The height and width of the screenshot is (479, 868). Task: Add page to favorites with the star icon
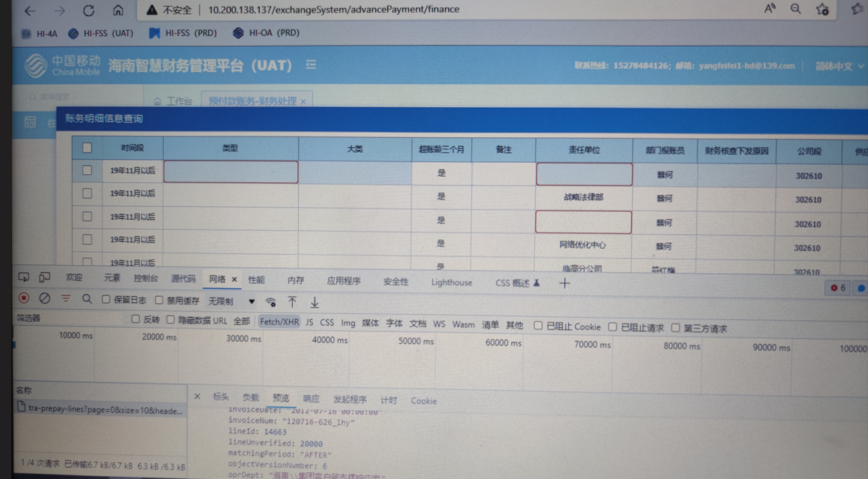[822, 9]
